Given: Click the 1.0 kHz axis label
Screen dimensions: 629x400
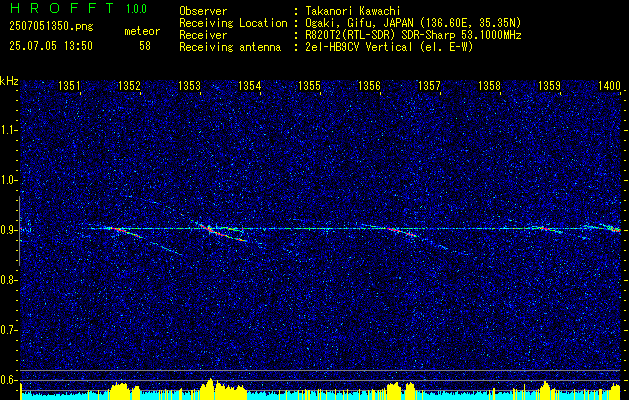Looking at the screenshot, I should (9, 180).
